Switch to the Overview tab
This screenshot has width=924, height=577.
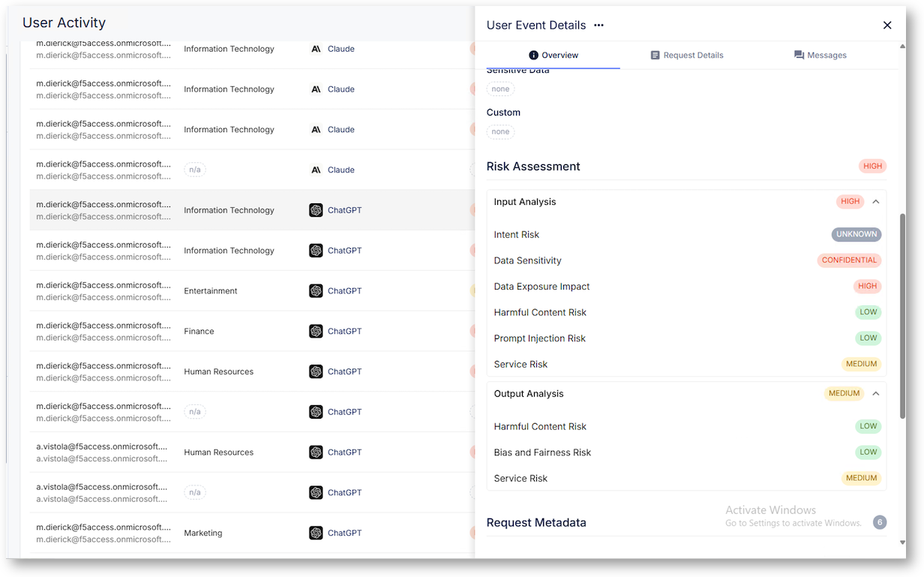pos(553,55)
